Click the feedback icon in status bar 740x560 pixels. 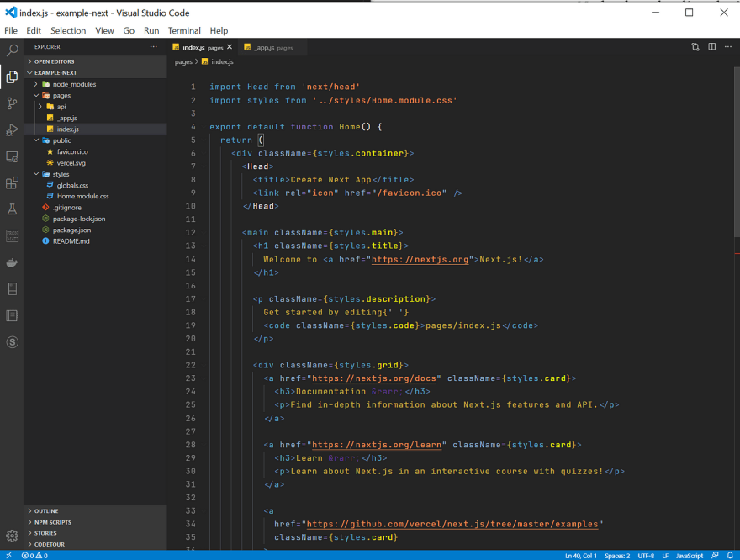coord(715,555)
